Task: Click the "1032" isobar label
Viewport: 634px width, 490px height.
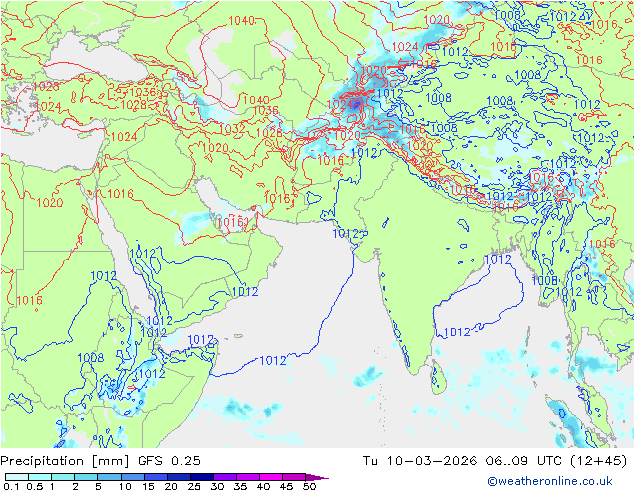Action: tap(232, 129)
